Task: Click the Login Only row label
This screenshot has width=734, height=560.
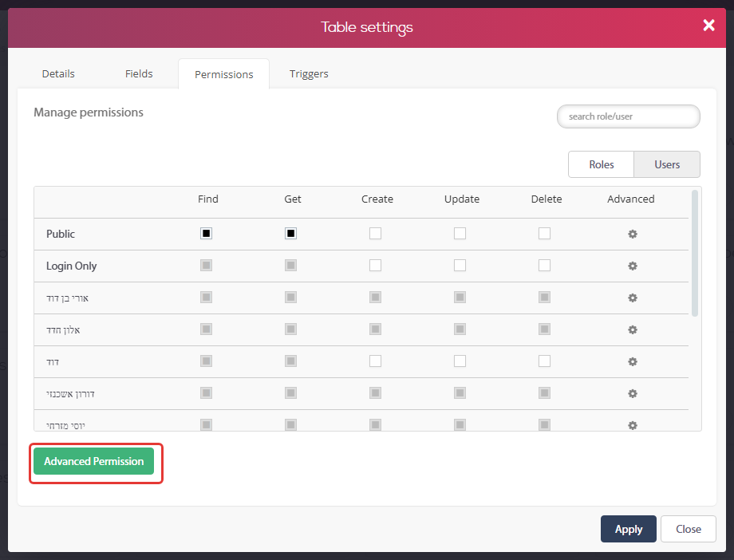Action: tap(72, 266)
